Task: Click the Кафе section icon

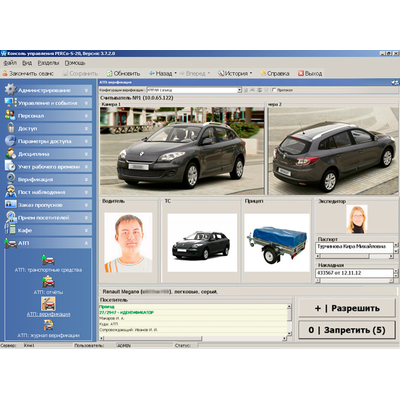Action: 10,230
